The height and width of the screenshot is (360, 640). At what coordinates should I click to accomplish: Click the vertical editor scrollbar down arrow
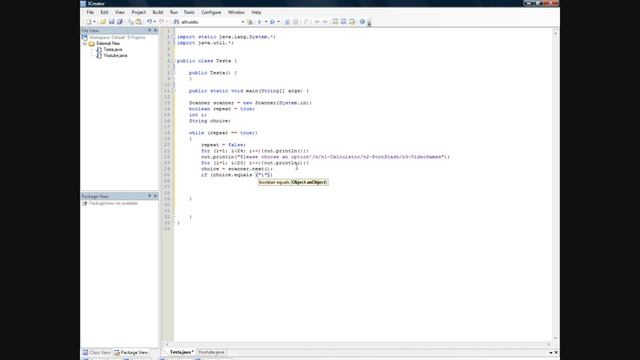[555, 338]
